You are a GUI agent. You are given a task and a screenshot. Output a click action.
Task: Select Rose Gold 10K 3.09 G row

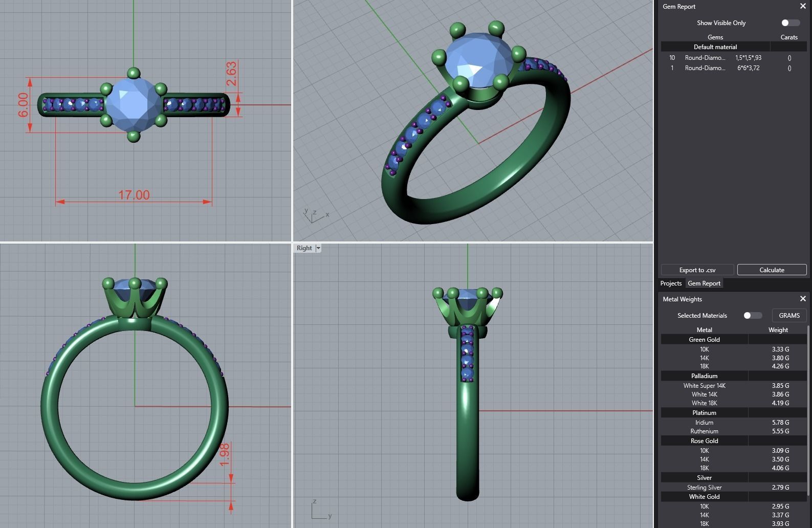click(734, 450)
